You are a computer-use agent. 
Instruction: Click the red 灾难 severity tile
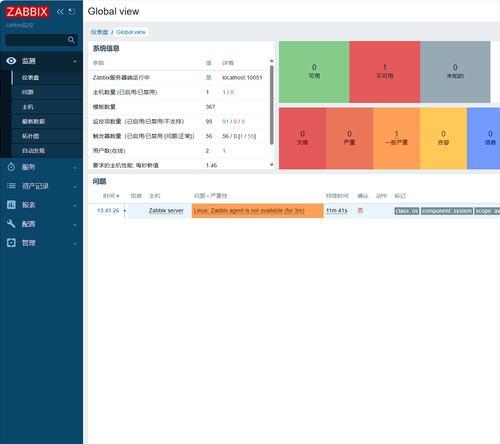click(x=302, y=138)
